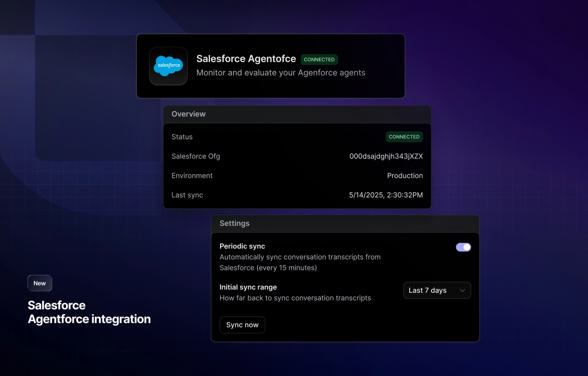Click the Salesforce Agentforce integration heading

click(x=89, y=312)
